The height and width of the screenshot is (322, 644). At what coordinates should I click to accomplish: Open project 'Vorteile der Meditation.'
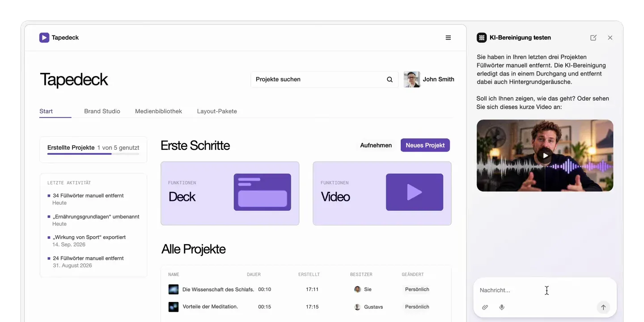point(210,307)
